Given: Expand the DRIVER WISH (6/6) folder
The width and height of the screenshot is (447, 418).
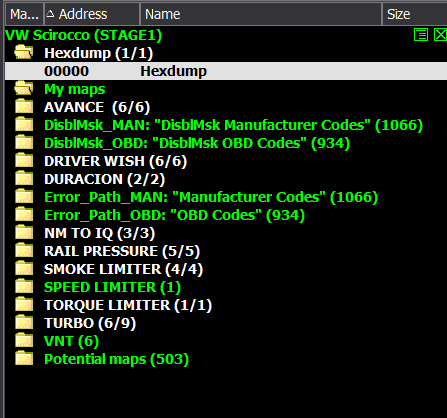Looking at the screenshot, I should (x=115, y=161).
